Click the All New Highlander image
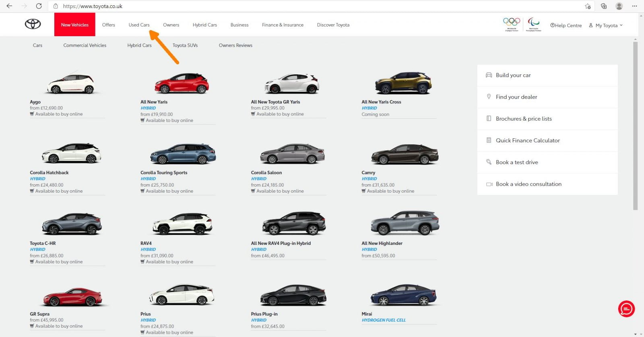Image resolution: width=644 pixels, height=337 pixels. click(405, 223)
